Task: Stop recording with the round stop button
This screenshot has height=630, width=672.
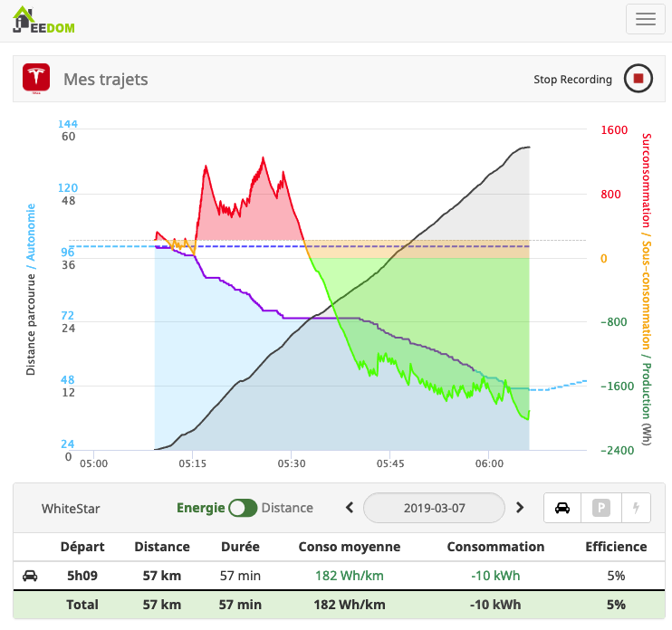Action: click(638, 79)
